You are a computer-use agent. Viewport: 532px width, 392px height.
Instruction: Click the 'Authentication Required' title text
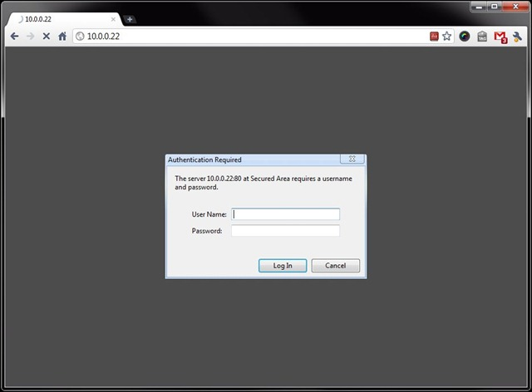point(204,159)
